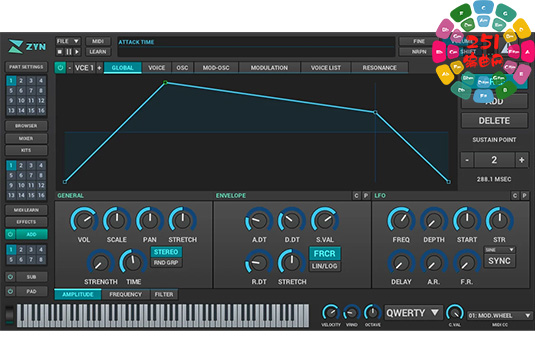
Task: Increase sustain point with plus
Action: [x=521, y=160]
